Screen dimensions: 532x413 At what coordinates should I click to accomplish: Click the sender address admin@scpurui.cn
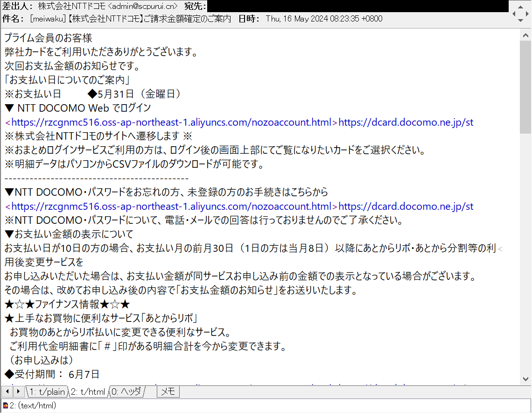pyautogui.click(x=143, y=6)
